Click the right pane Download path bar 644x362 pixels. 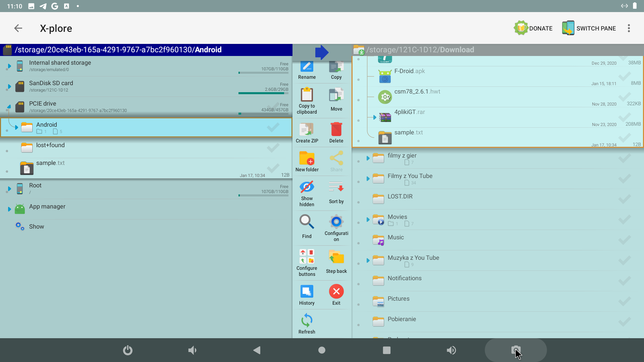(498, 50)
